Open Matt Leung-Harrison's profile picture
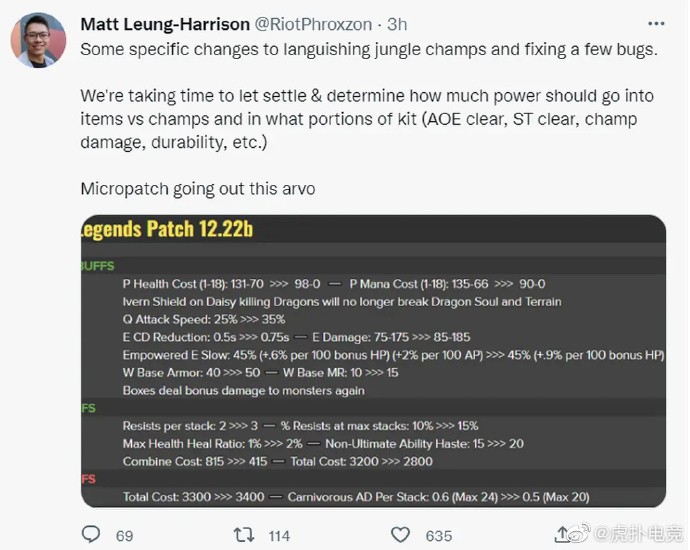This screenshot has width=690, height=550. pos(39,40)
